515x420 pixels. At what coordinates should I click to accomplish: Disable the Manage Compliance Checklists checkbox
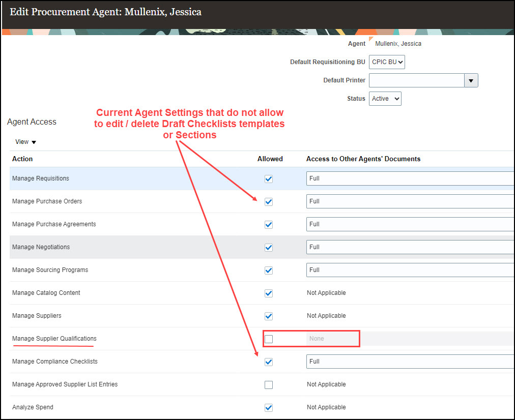268,362
